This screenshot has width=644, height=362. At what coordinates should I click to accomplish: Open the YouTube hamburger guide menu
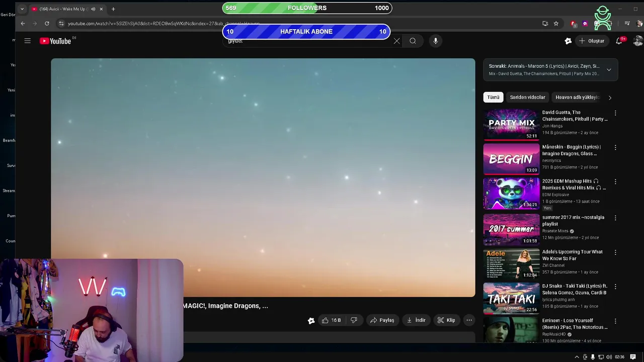point(28,41)
